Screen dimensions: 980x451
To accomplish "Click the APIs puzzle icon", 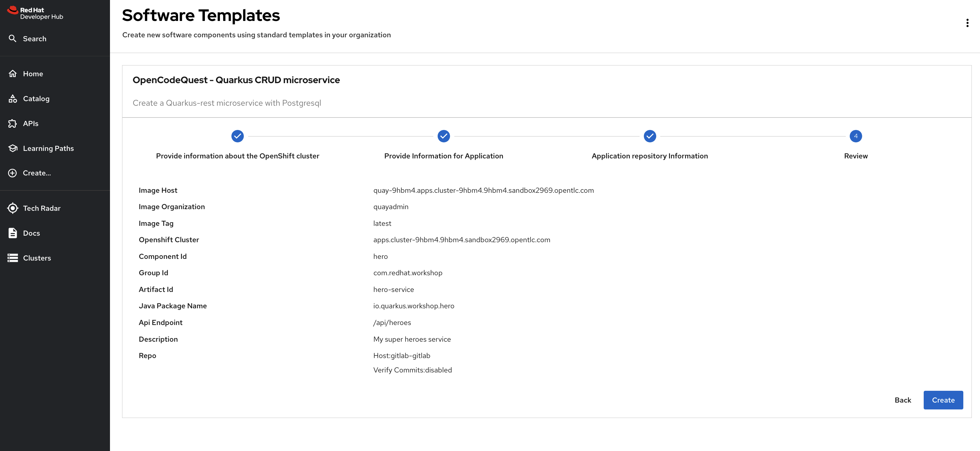I will 12,123.
